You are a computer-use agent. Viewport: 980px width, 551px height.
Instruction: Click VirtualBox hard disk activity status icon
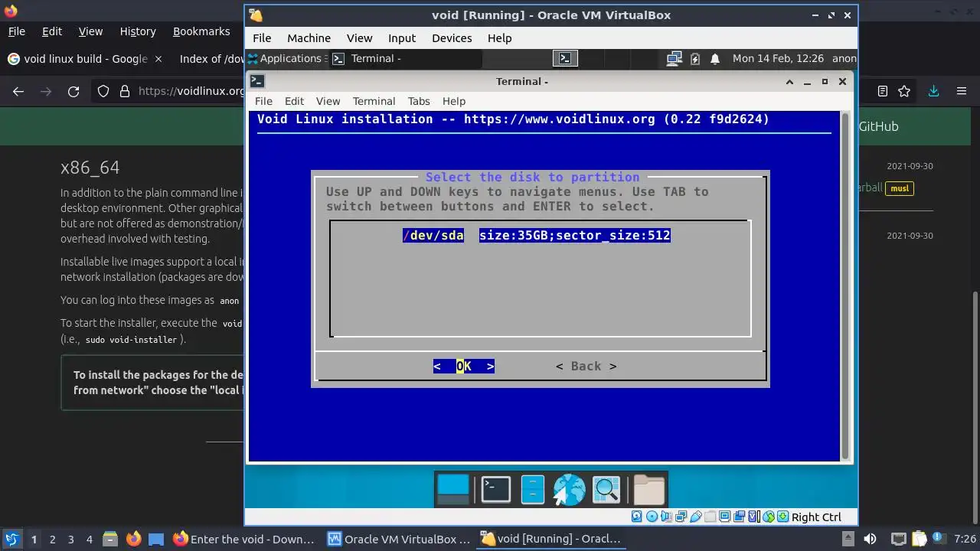point(637,517)
